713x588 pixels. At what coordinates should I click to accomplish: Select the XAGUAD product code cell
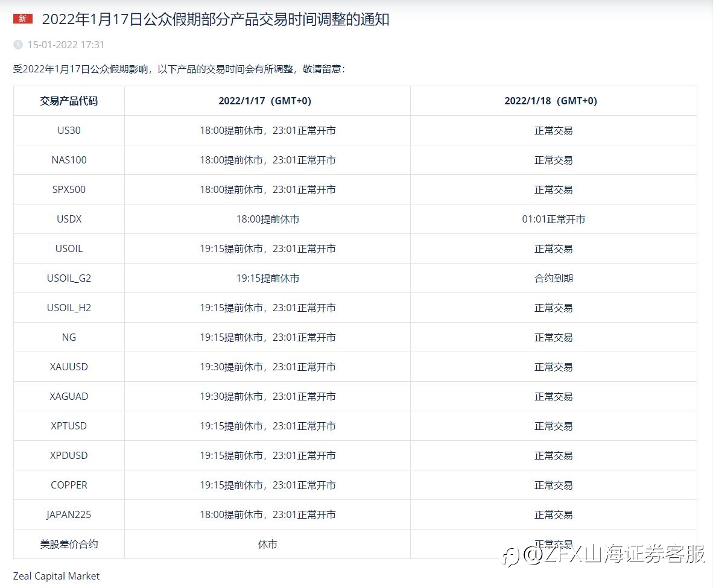click(x=69, y=397)
